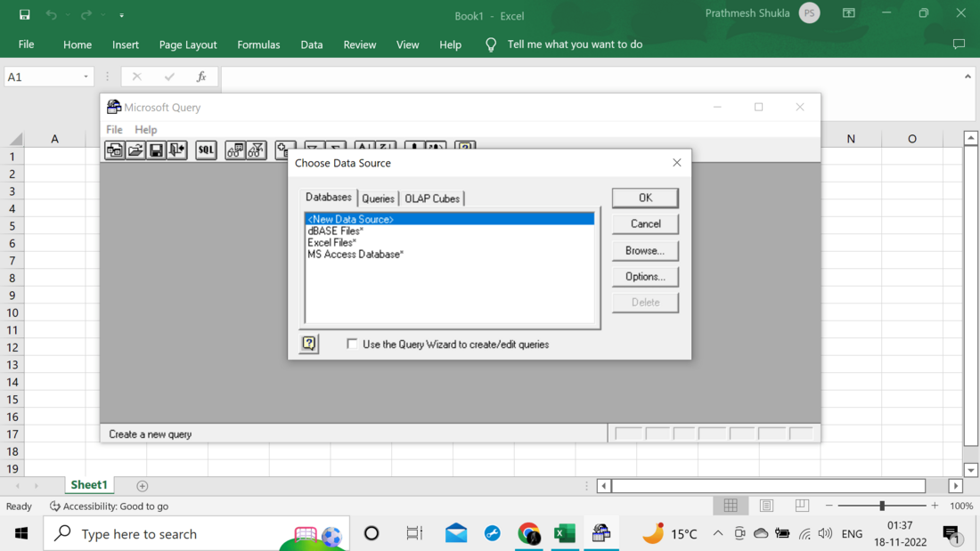Screen dimensions: 980x551
Task: Select dBASE Files* in data source list
Action: [449, 231]
